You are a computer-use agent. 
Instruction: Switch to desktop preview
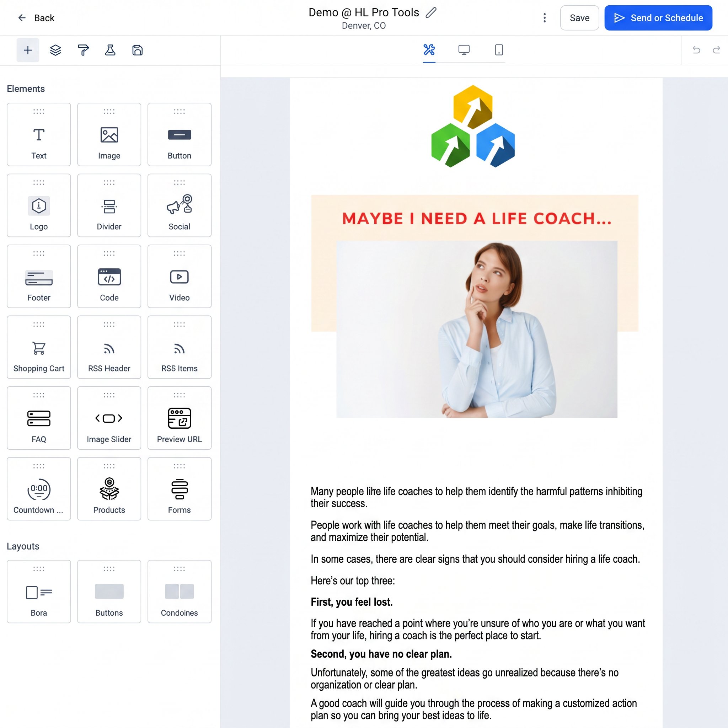pos(464,50)
